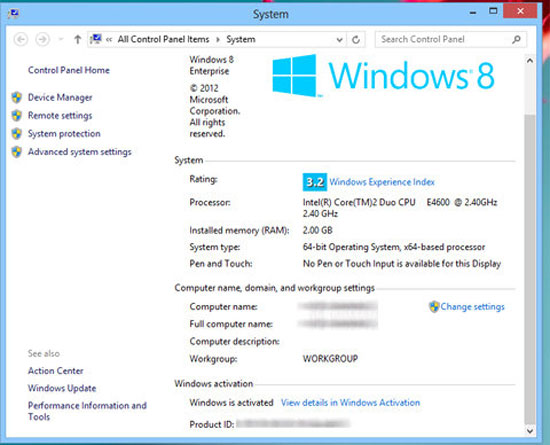Click the WORKGROUP value

coord(330,359)
